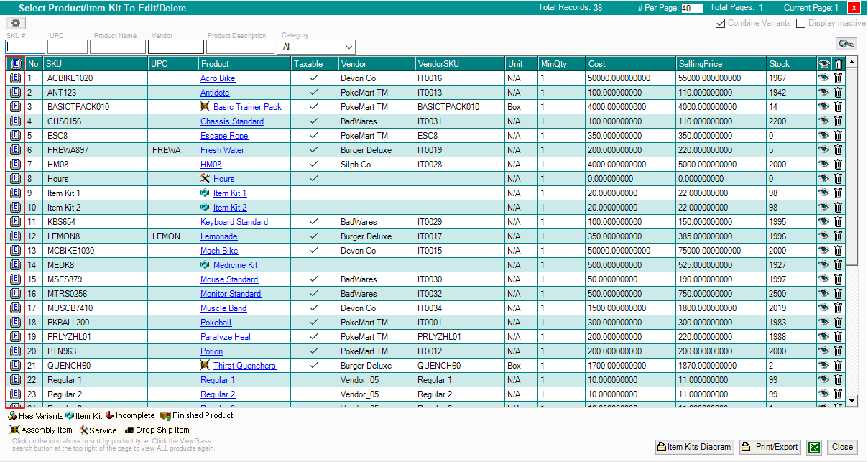This screenshot has width=868, height=462.
Task: Click the edit icon for Acro Bike row
Action: coord(15,78)
